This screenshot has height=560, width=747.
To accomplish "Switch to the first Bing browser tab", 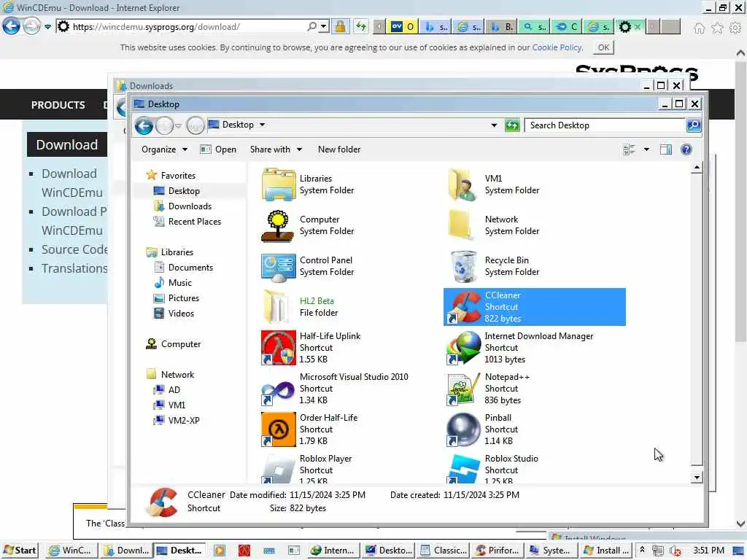I will [436, 27].
